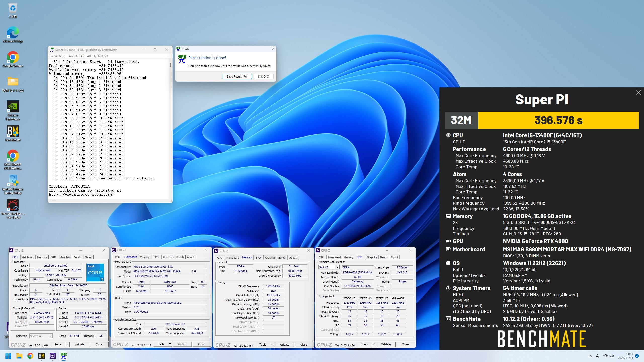This screenshot has width=644, height=362.
Task: Switch to BenchMate in the taskbar
Action: [x=41, y=356]
